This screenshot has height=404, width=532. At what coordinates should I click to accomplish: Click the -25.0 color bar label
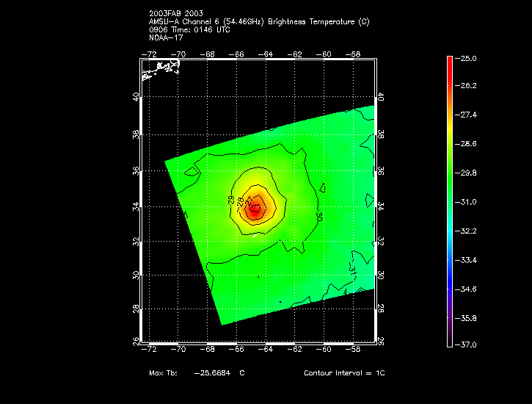point(467,58)
